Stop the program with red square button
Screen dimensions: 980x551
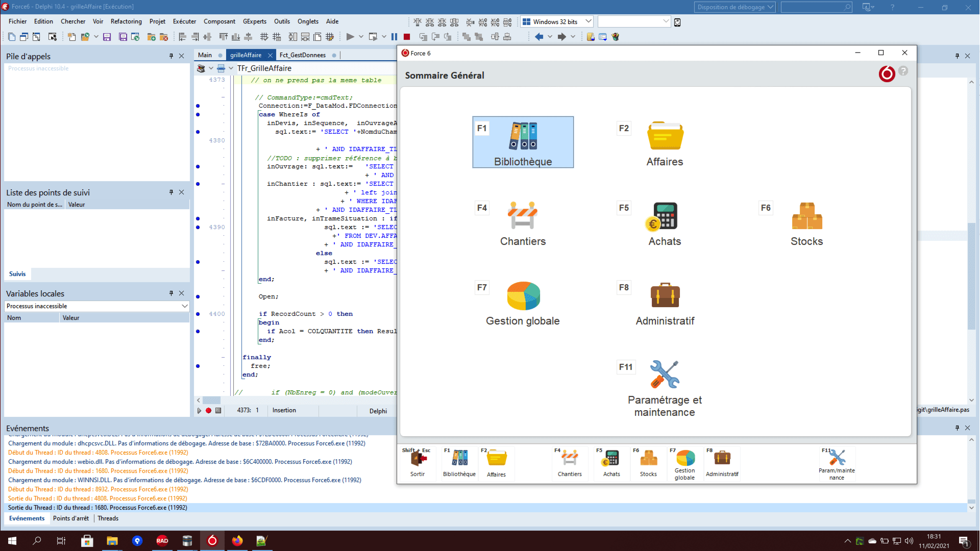407,37
